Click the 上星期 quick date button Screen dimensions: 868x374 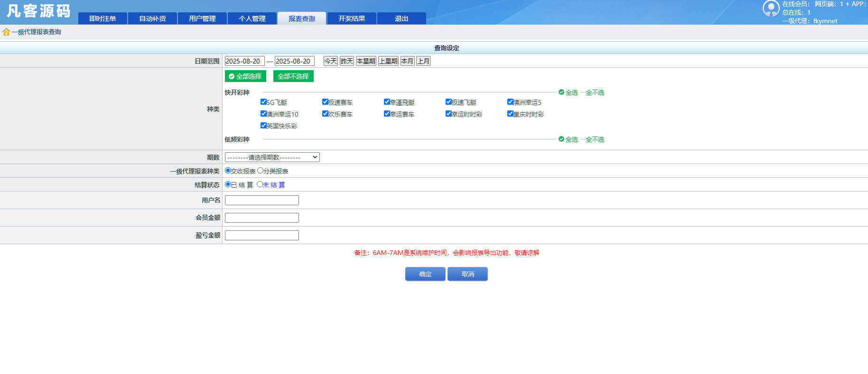point(388,61)
